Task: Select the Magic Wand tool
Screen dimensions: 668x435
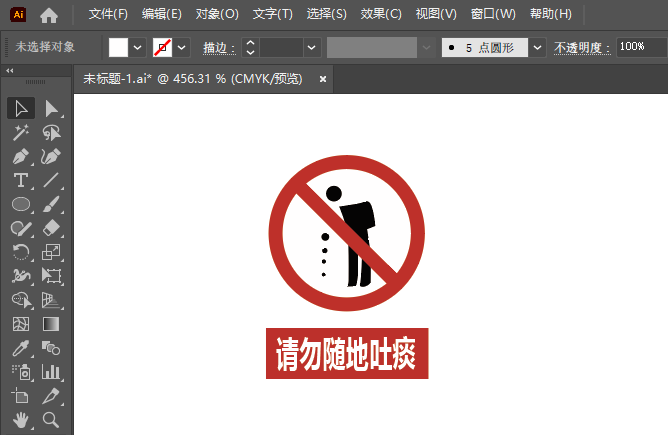Action: point(21,133)
